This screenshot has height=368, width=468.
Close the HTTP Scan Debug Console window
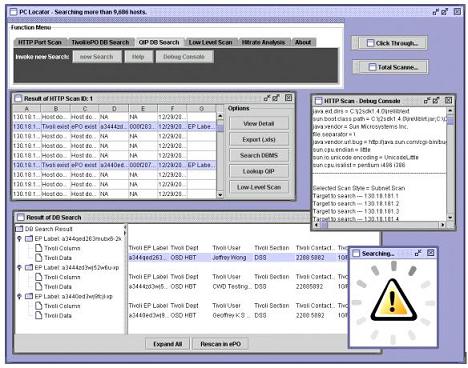tap(448, 100)
